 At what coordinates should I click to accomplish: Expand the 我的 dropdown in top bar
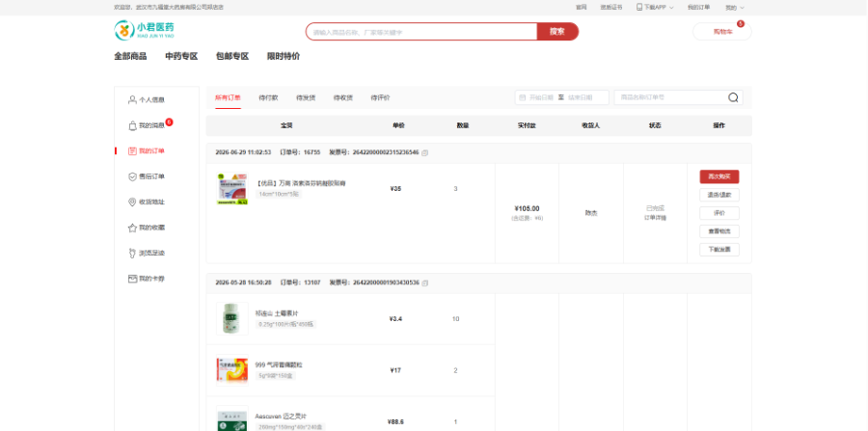(x=735, y=8)
